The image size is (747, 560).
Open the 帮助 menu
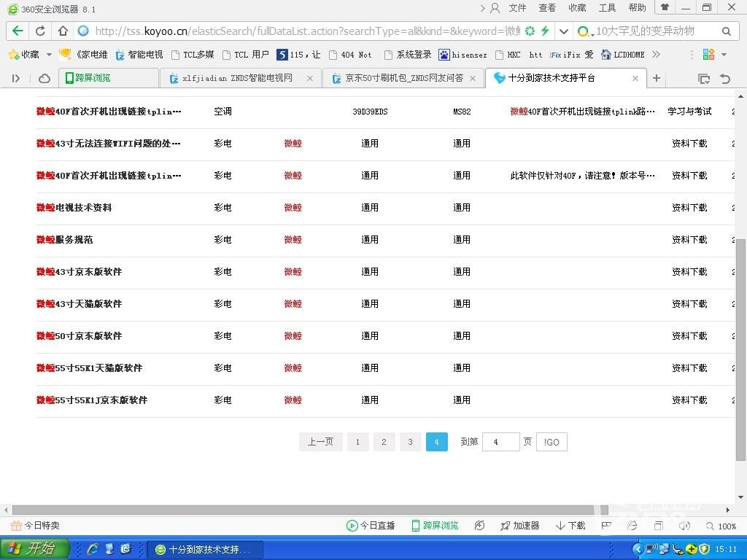click(x=637, y=8)
